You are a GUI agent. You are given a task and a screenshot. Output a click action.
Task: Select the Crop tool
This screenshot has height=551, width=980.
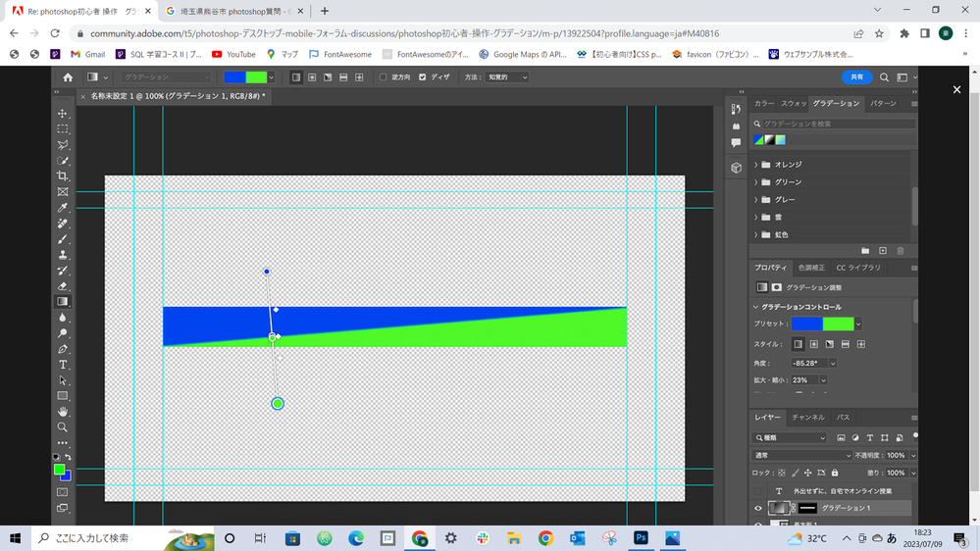[x=63, y=176]
